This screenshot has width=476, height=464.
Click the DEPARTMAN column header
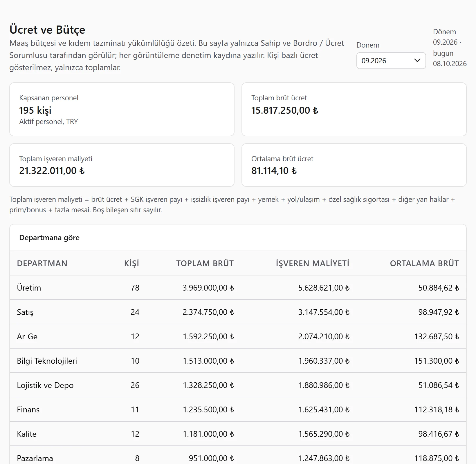42,263
